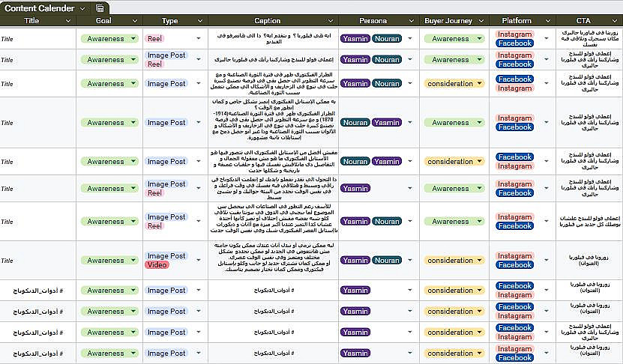This screenshot has width=623, height=364.
Task: Open the Content Calender table name dropdown arrow
Action: click(x=82, y=8)
